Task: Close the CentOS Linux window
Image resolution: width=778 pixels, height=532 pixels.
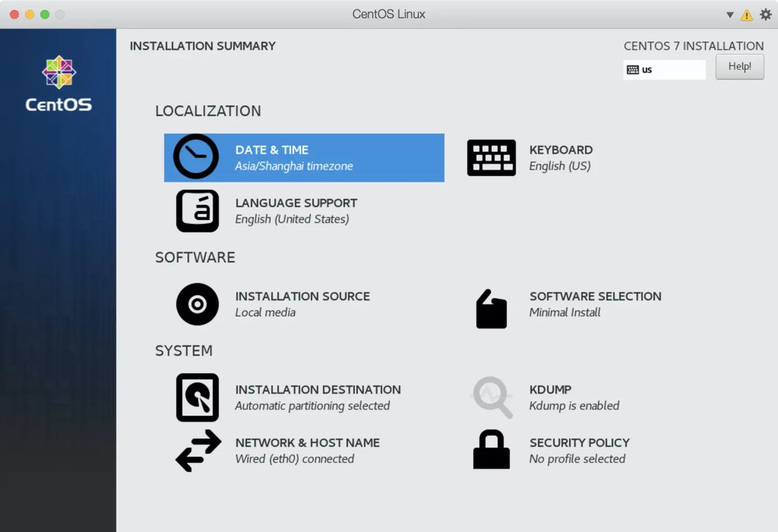Action: 15,15
